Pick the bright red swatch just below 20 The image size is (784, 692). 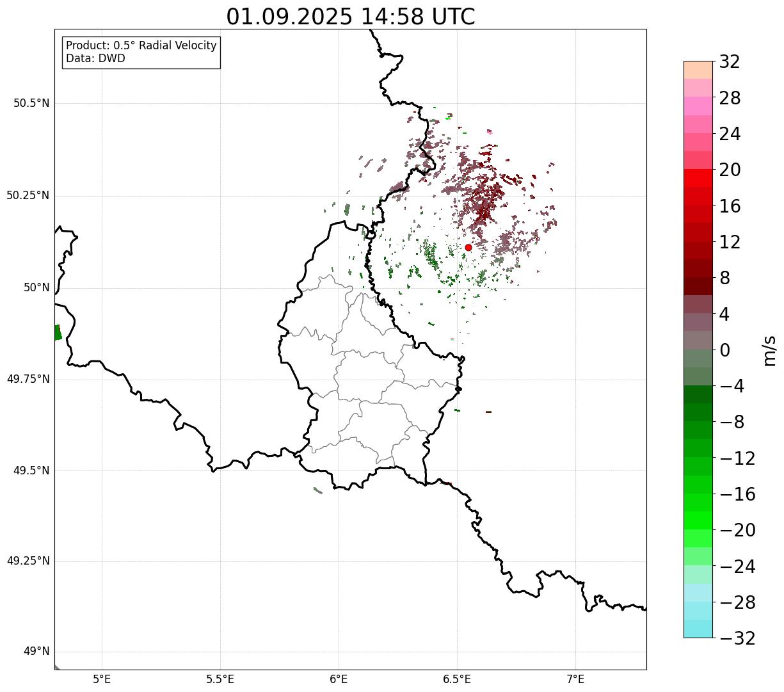point(698,178)
